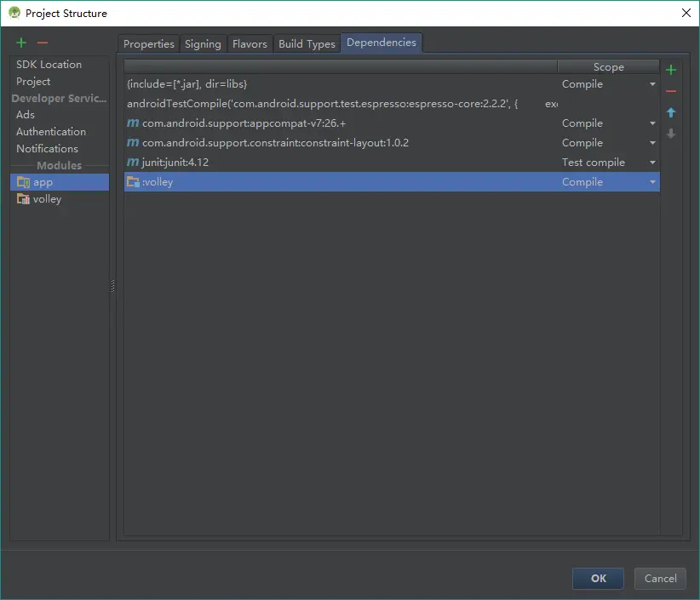Image resolution: width=700 pixels, height=600 pixels.
Task: Select the {include=[*.jar], dir=libs} row
Action: tap(392, 84)
